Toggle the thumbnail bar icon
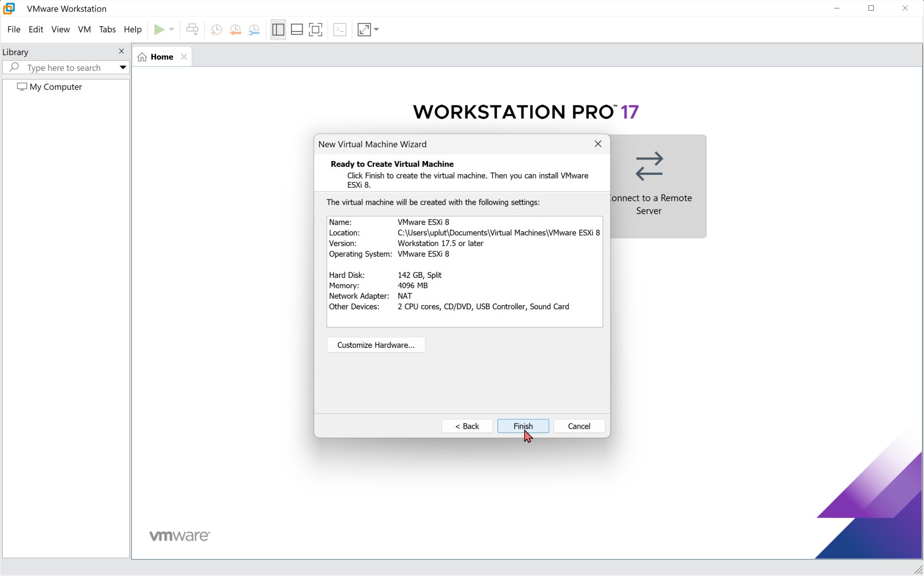Screen dimensions: 924x576 coord(297,30)
